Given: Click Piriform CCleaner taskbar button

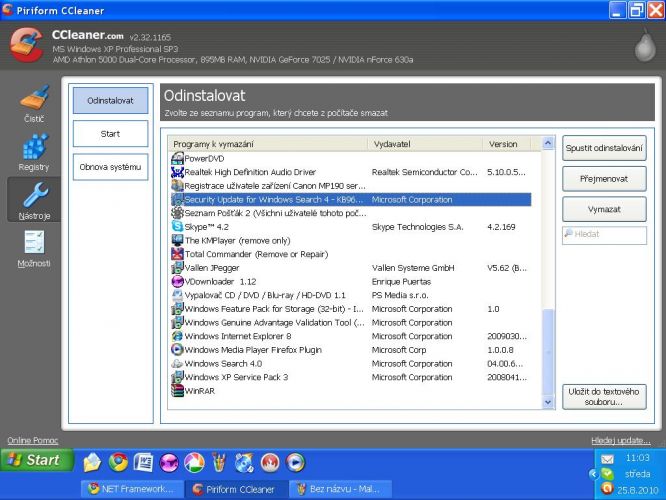Looking at the screenshot, I should [x=236, y=489].
